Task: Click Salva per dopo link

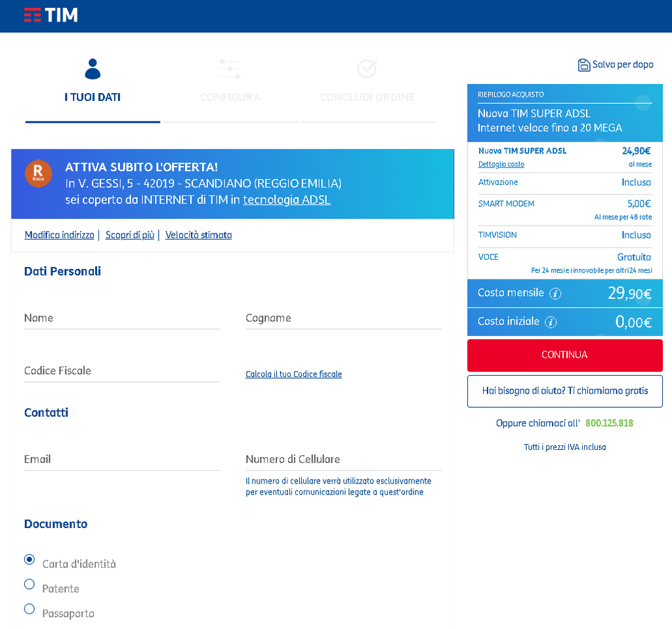Action: [x=623, y=65]
